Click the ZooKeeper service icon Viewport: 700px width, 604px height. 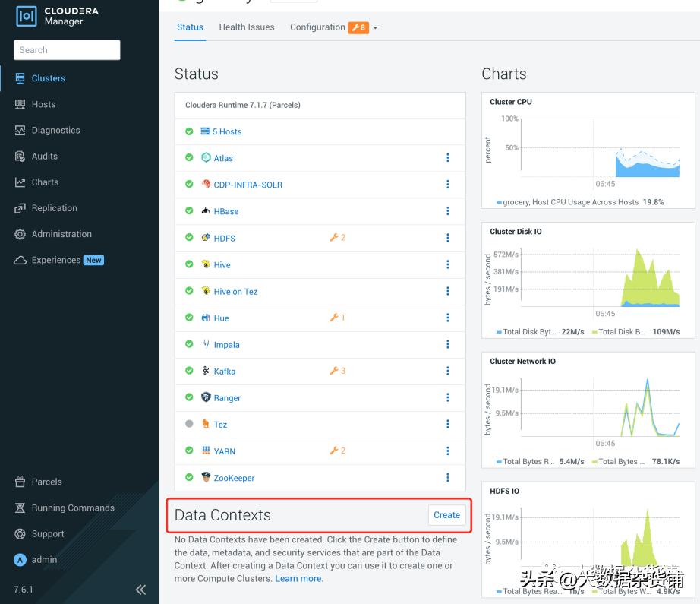[206, 478]
